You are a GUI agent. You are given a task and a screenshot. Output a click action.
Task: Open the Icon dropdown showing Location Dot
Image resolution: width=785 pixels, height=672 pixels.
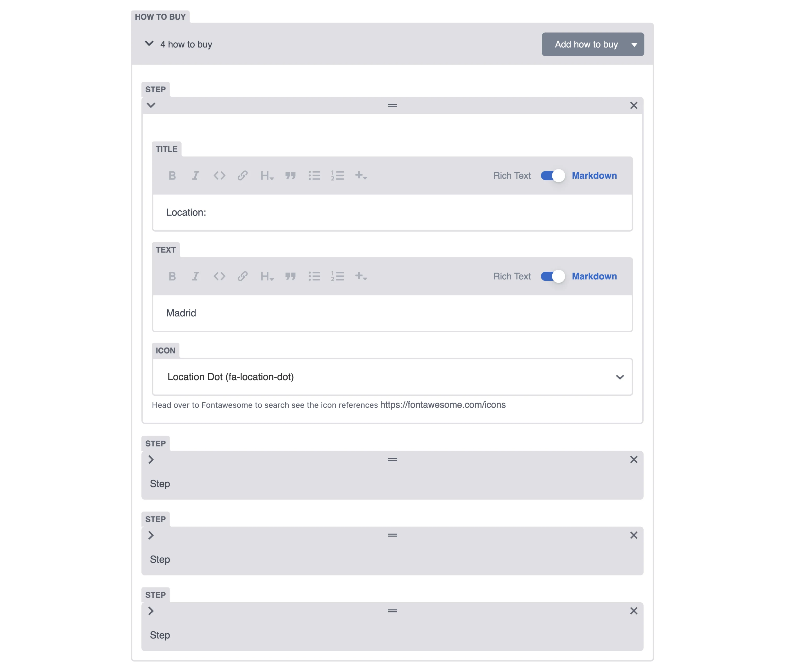tap(392, 377)
